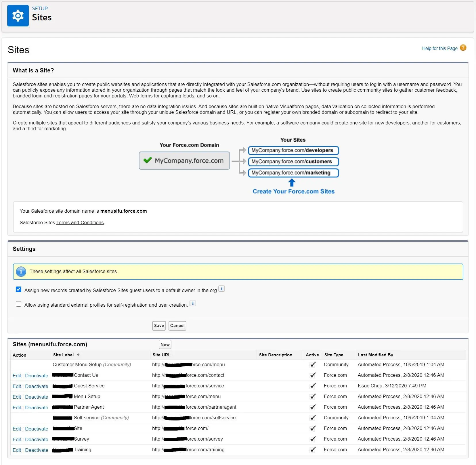Image resolution: width=476 pixels, height=465 pixels.
Task: Click active checkmark for Guest Service row
Action: (x=313, y=386)
